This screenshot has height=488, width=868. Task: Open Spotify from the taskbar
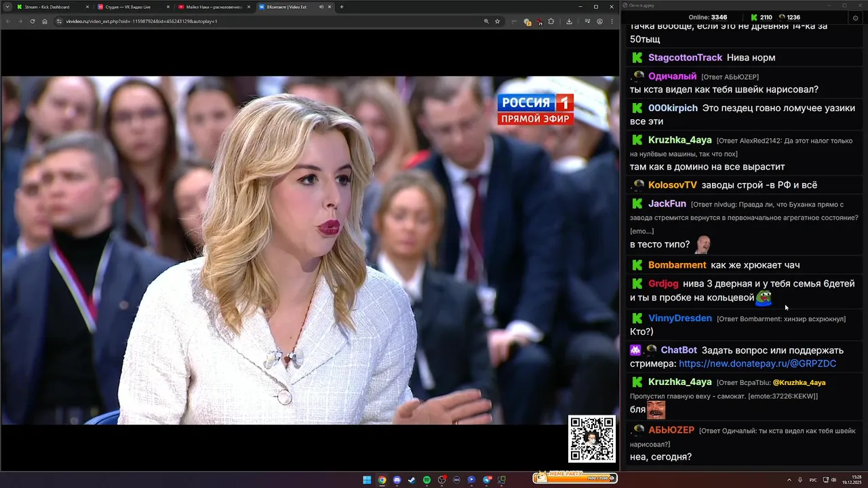pyautogui.click(x=427, y=480)
